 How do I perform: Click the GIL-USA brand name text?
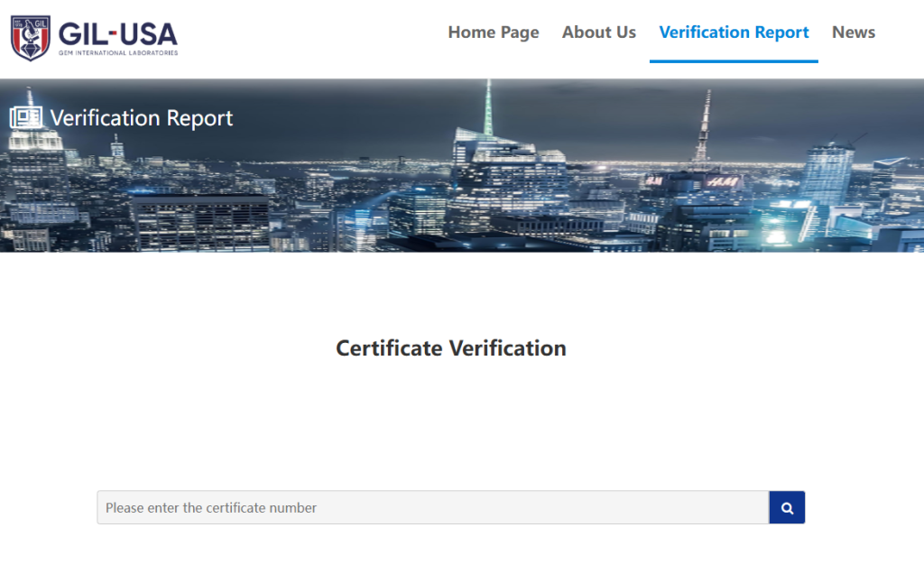point(118,33)
